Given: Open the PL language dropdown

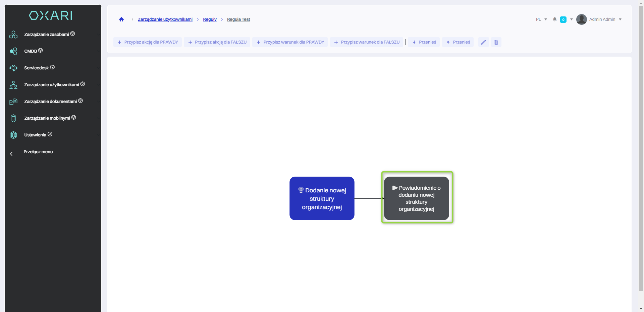Looking at the screenshot, I should (x=541, y=19).
